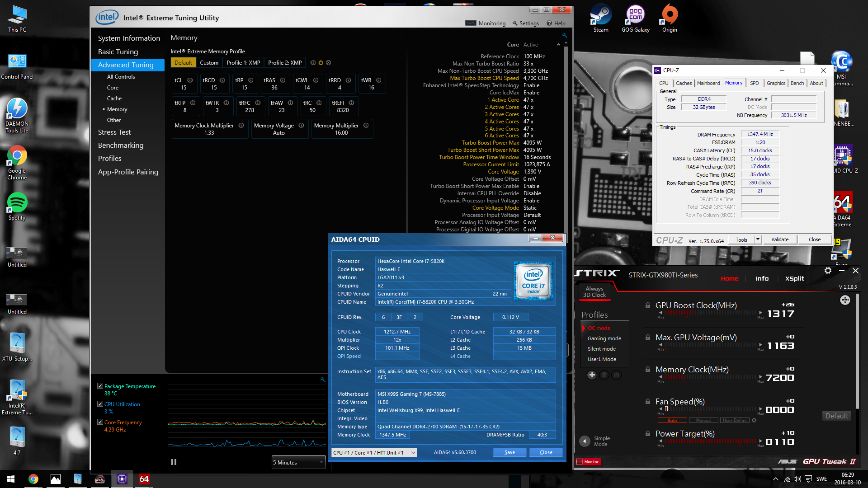Open the Origin desktop shortcut
Screen dimensions: 868x488
(670, 18)
